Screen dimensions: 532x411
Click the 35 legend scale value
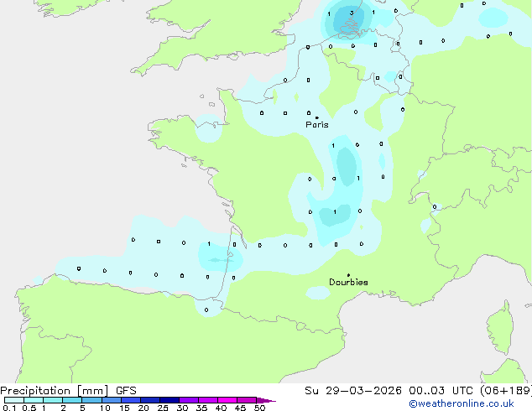click(x=201, y=408)
